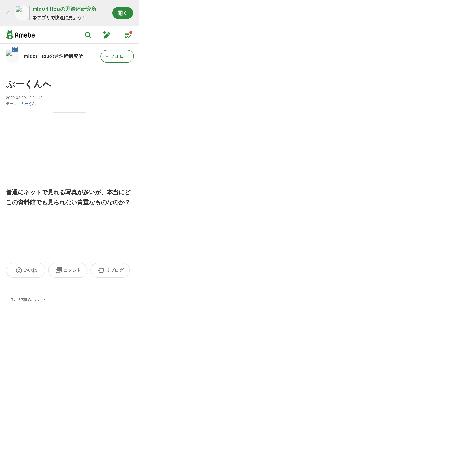This screenshot has height=452, width=476.
Task: Click the 記事をシェア share article text
Action: point(32,299)
